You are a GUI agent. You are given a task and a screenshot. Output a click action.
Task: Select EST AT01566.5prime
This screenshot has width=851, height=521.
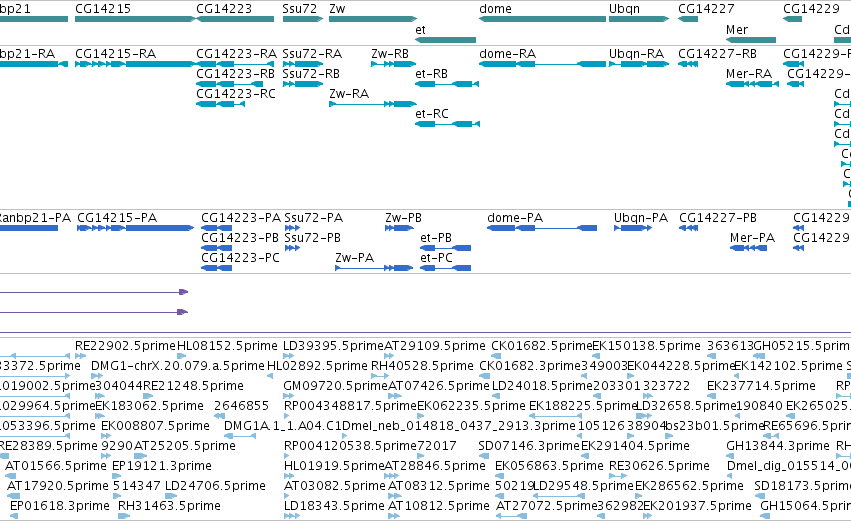tap(10, 476)
